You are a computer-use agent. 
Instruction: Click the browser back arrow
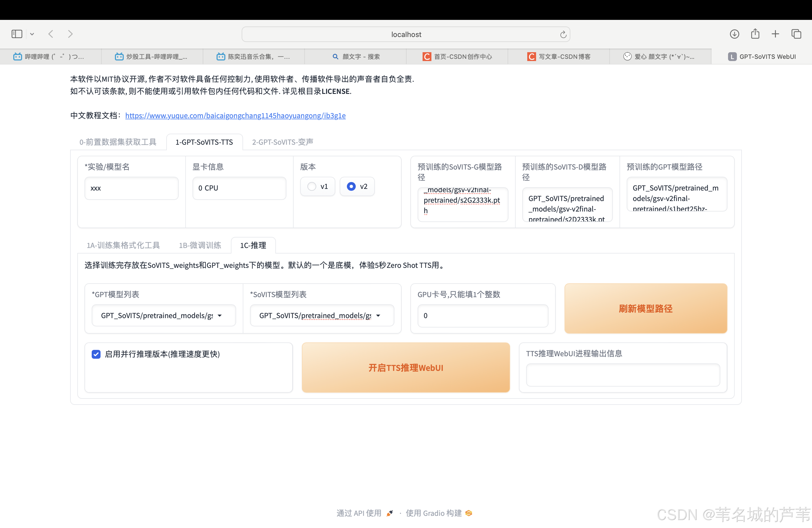coord(51,34)
